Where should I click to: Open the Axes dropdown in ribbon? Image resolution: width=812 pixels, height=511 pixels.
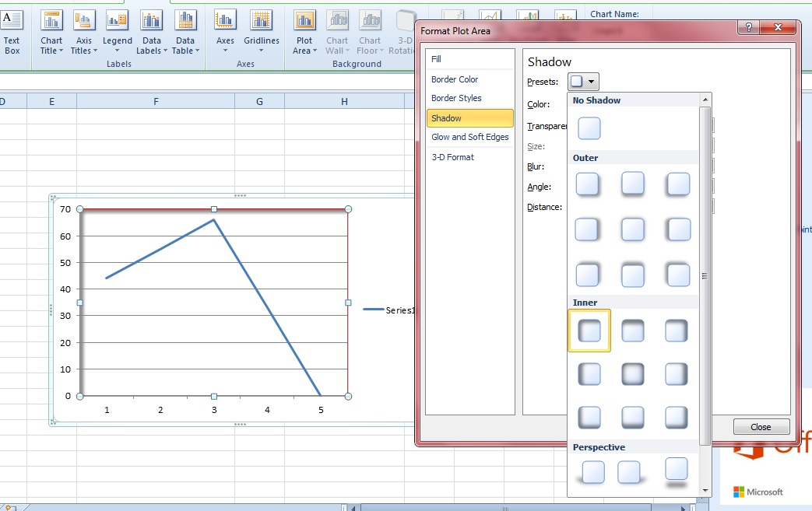(225, 33)
